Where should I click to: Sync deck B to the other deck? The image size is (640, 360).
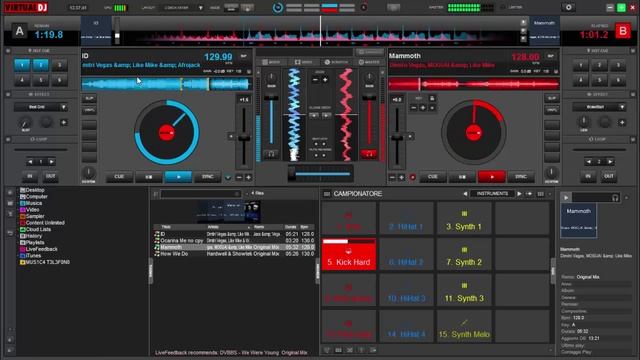521,177
